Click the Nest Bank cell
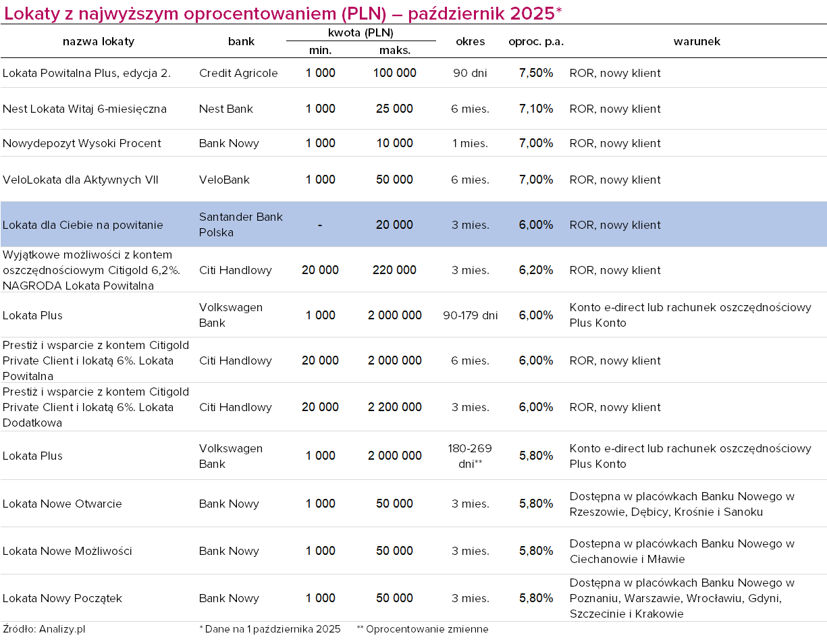Screen dimensions: 827x644 click(226, 109)
